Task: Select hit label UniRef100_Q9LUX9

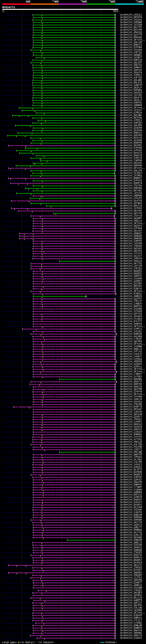Action: click(131, 170)
